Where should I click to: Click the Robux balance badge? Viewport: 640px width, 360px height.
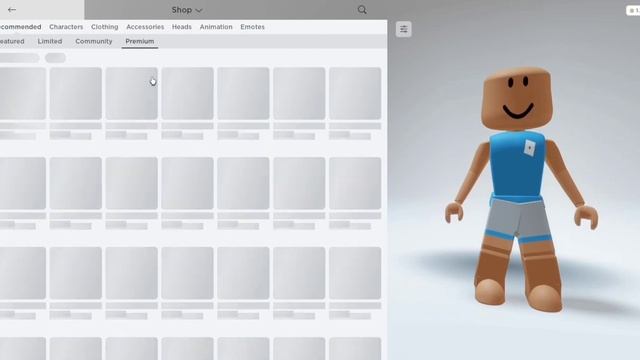pos(633,10)
